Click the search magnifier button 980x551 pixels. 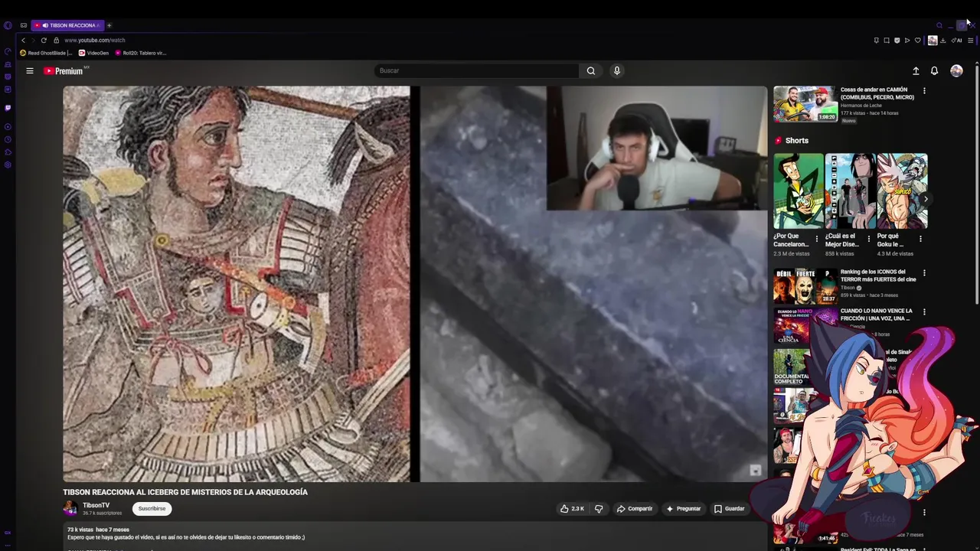pyautogui.click(x=591, y=70)
